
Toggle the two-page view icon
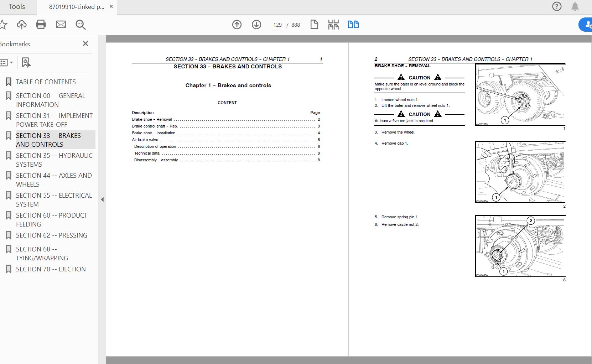tap(353, 25)
